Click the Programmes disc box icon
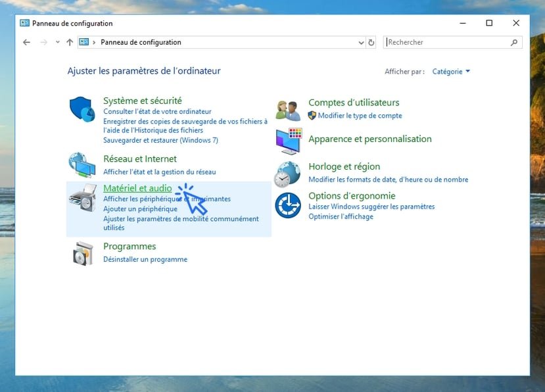 pyautogui.click(x=83, y=254)
